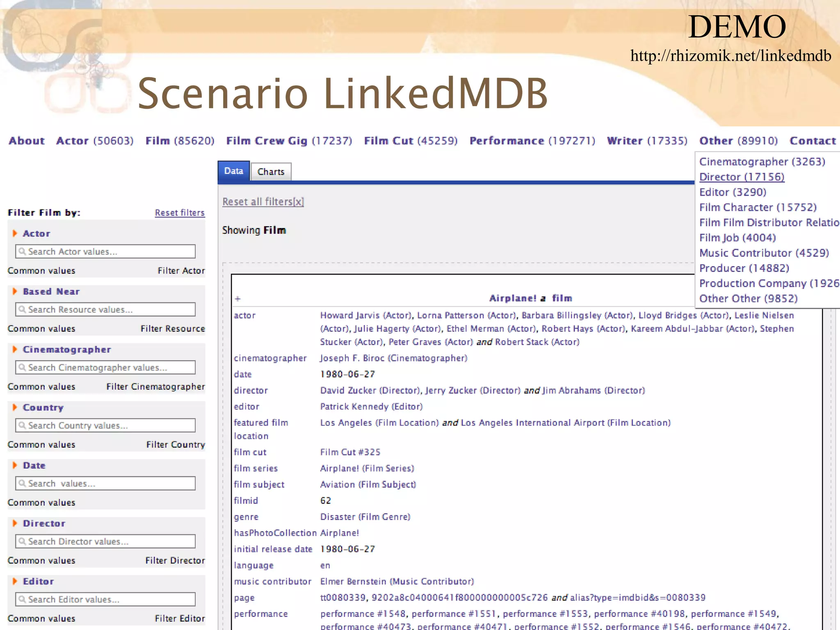Screen dimensions: 840x630
Task: Select Cinematographer (3263) in dropdown
Action: pos(762,162)
